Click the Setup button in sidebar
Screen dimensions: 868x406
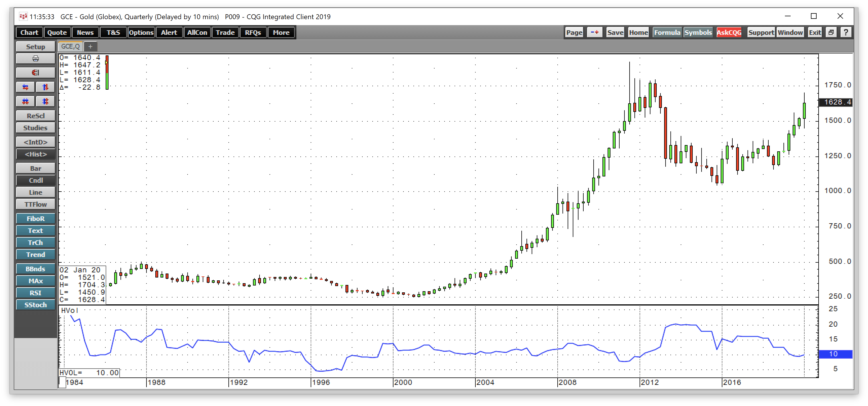tap(35, 47)
